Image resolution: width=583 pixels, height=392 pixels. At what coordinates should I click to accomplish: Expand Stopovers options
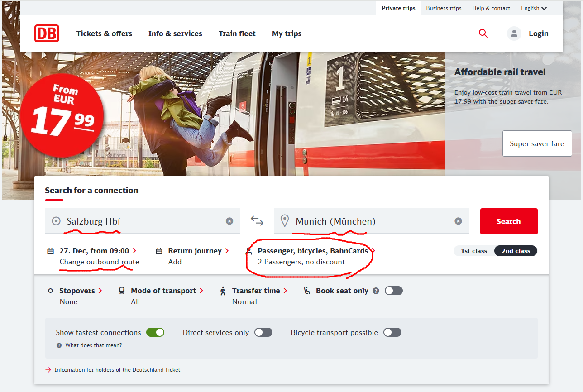click(81, 291)
